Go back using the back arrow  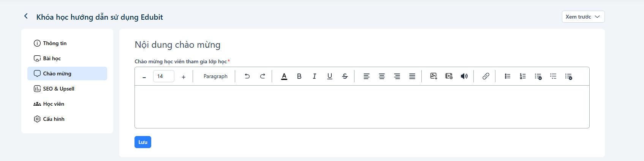click(x=26, y=16)
